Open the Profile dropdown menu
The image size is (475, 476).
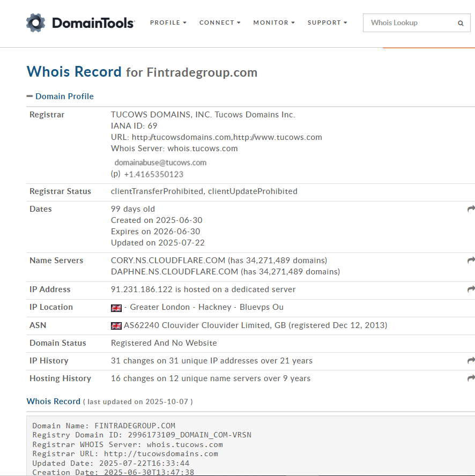pos(168,23)
